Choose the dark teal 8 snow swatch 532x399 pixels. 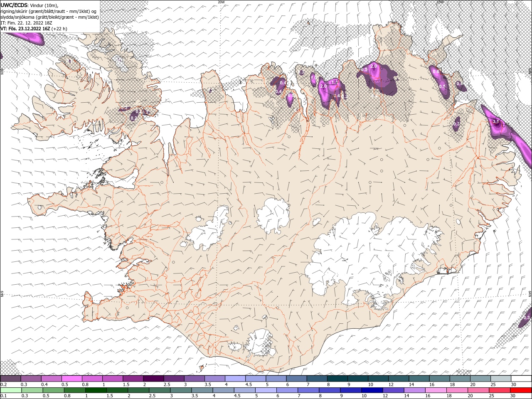(x=337, y=379)
